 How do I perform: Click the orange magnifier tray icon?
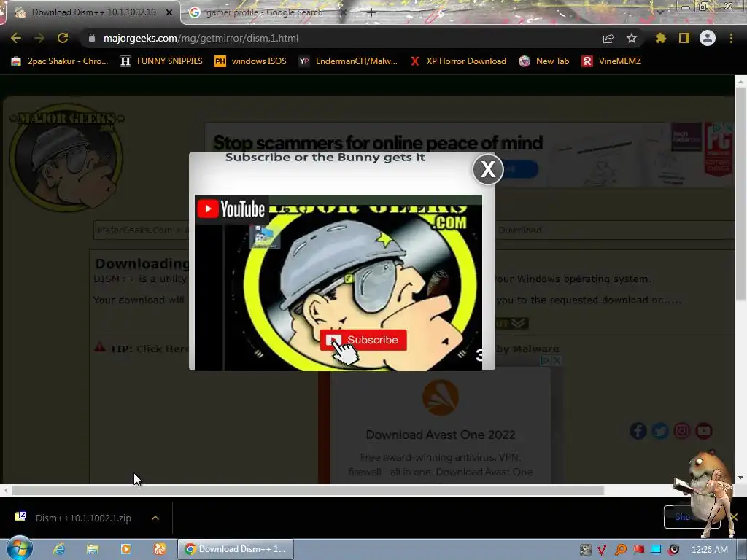(620, 550)
